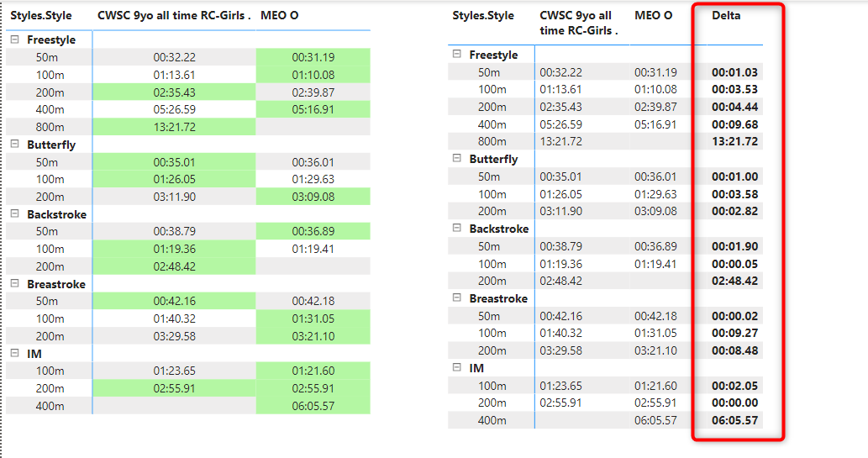This screenshot has height=458, width=868.
Task: Select Styles.Style header in left table
Action: pos(41,15)
